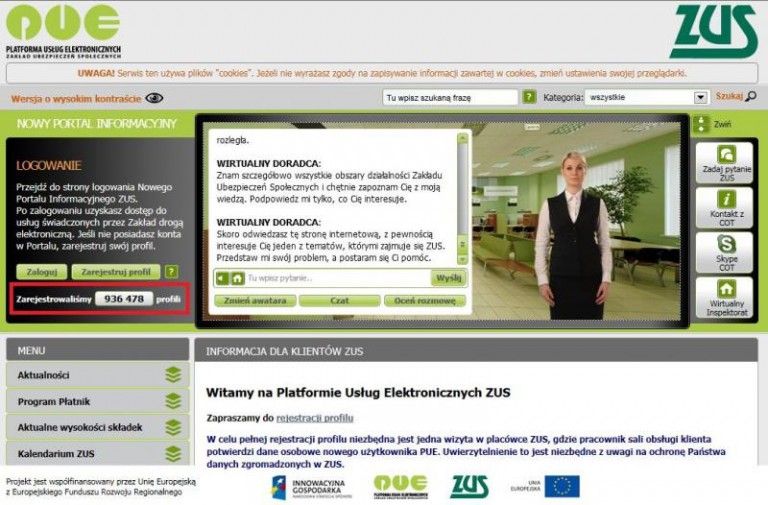Click the PUE platform logo in header
The image size is (768, 505).
[63, 31]
